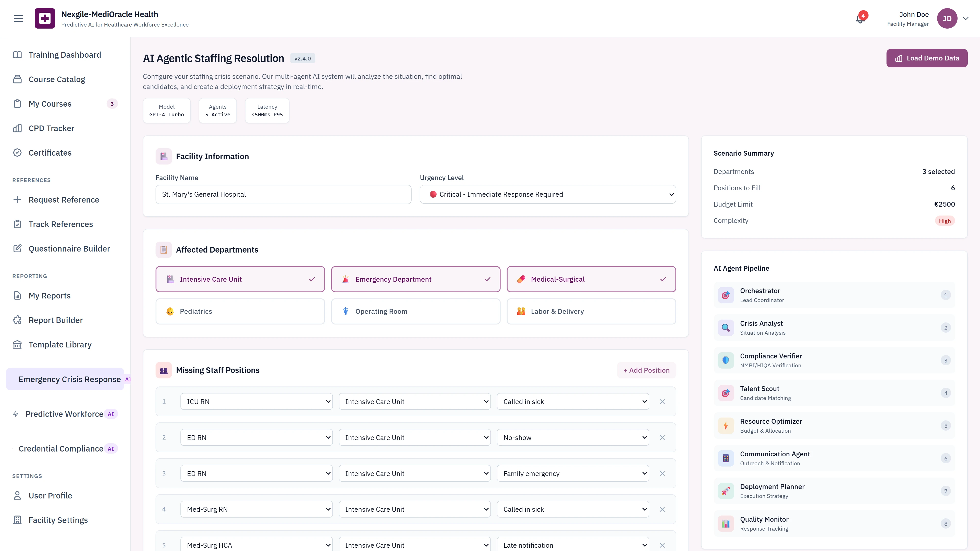Select the Training Dashboard sidebar icon
Screen dimensions: 980x551
pos(17,54)
